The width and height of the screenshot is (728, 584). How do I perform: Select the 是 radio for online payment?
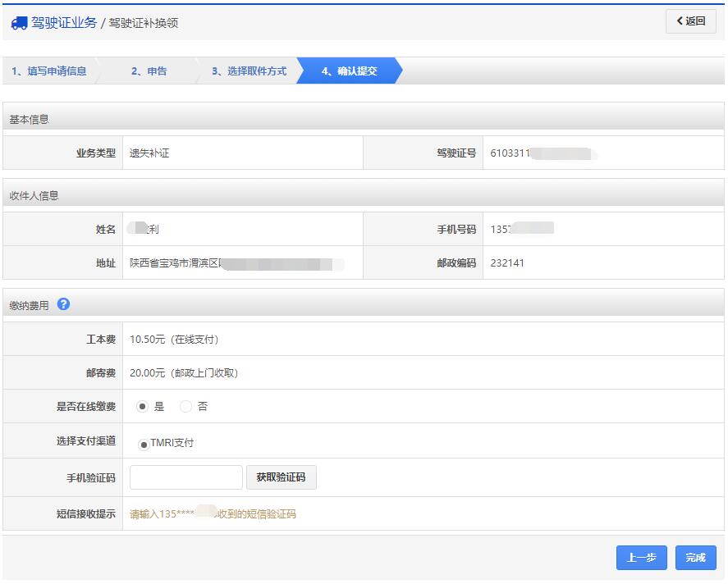coord(143,404)
